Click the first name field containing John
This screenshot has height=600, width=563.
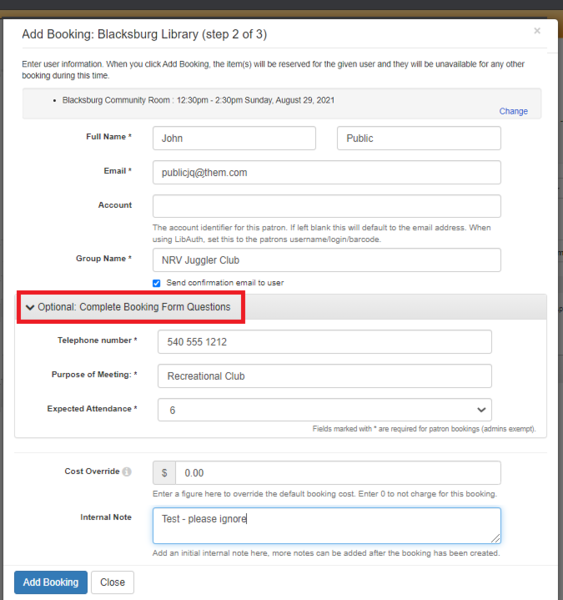234,138
